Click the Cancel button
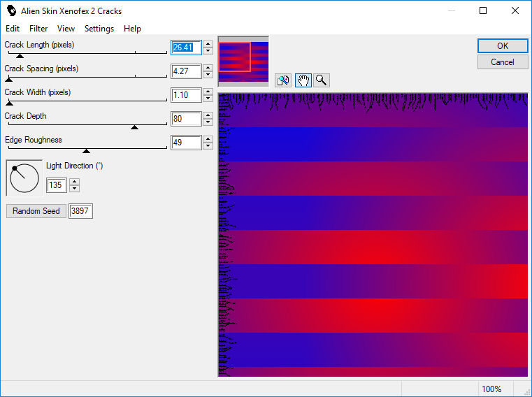532x397 pixels. tap(503, 62)
